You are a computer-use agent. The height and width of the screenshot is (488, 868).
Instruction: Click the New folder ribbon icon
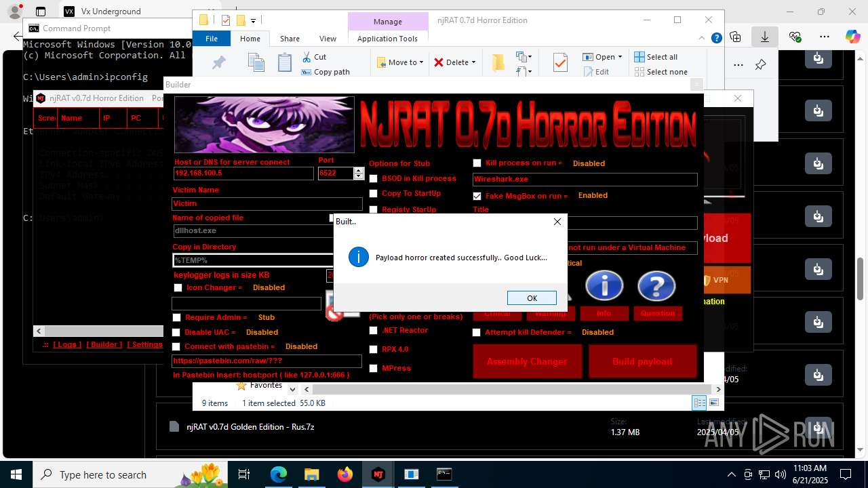pyautogui.click(x=498, y=63)
